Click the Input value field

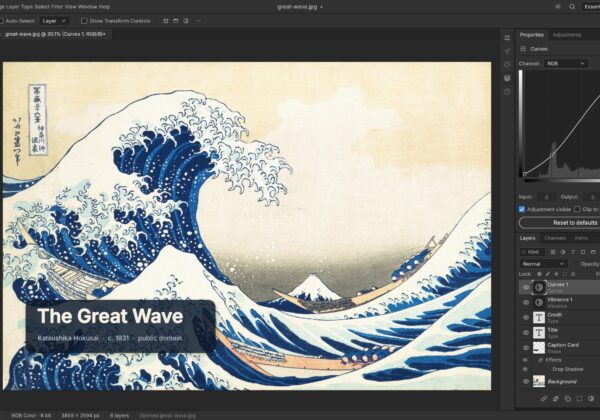(546, 197)
